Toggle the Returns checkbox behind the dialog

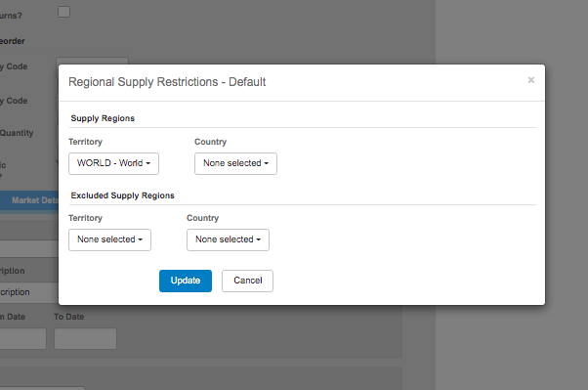(x=63, y=12)
